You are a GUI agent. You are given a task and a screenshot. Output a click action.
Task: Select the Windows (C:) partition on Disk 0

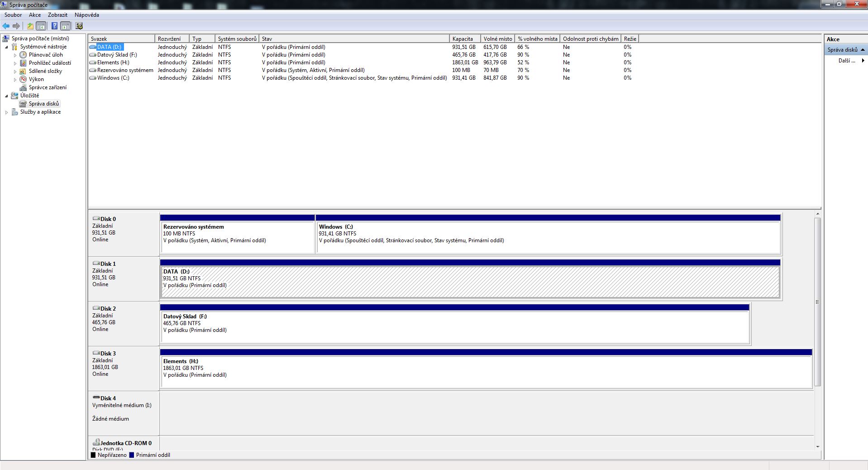click(548, 234)
